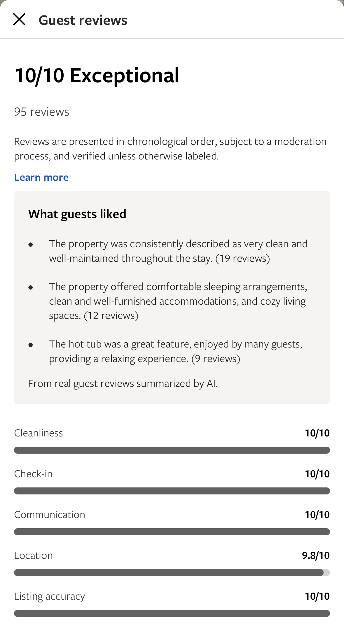Screen dimensions: 344x644
Task: Tap the Guest reviews header title
Action: pyautogui.click(x=83, y=20)
